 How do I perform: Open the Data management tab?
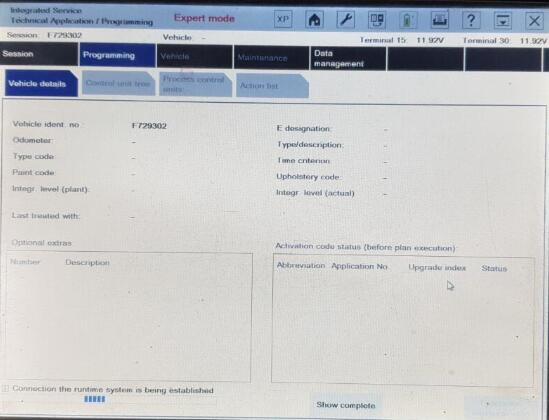pyautogui.click(x=348, y=58)
